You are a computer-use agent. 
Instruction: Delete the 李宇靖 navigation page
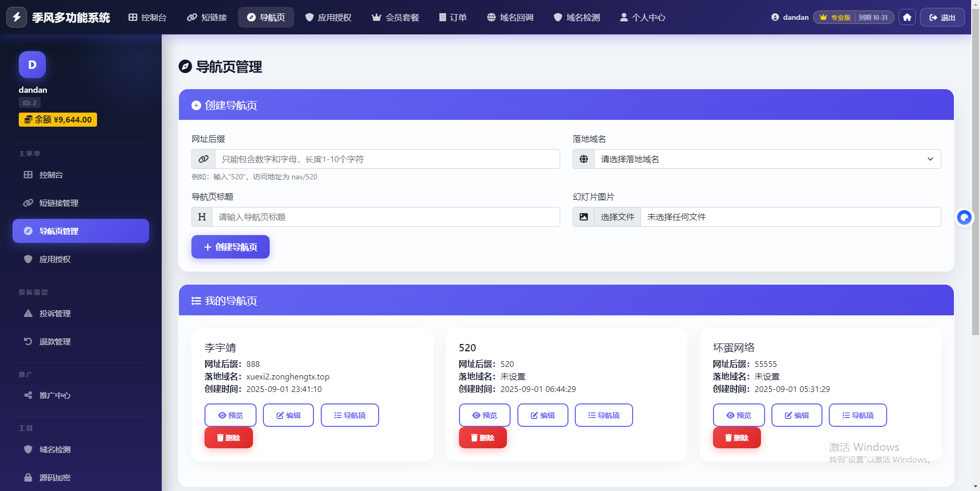click(x=228, y=438)
